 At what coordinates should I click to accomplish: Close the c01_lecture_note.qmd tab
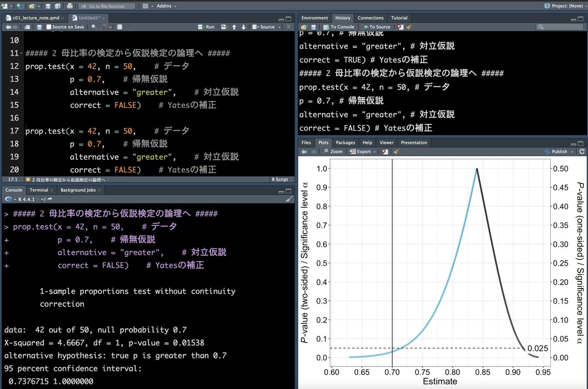point(63,18)
